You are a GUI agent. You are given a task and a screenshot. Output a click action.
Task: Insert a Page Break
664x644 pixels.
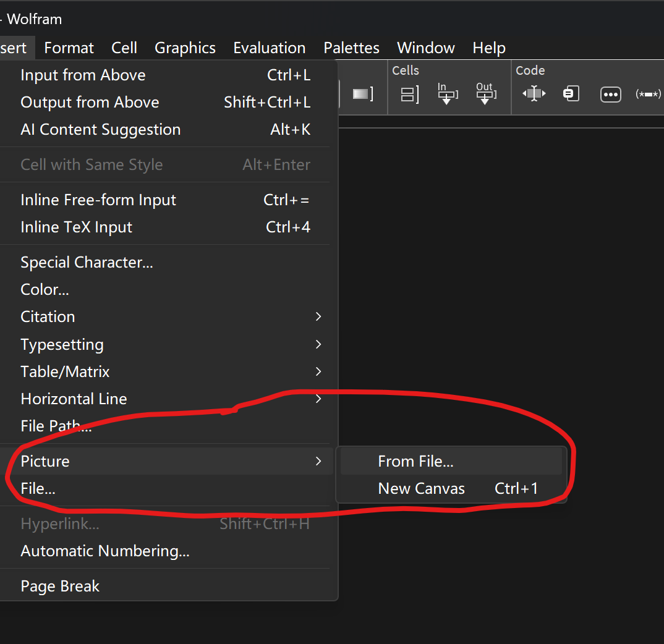tap(60, 586)
